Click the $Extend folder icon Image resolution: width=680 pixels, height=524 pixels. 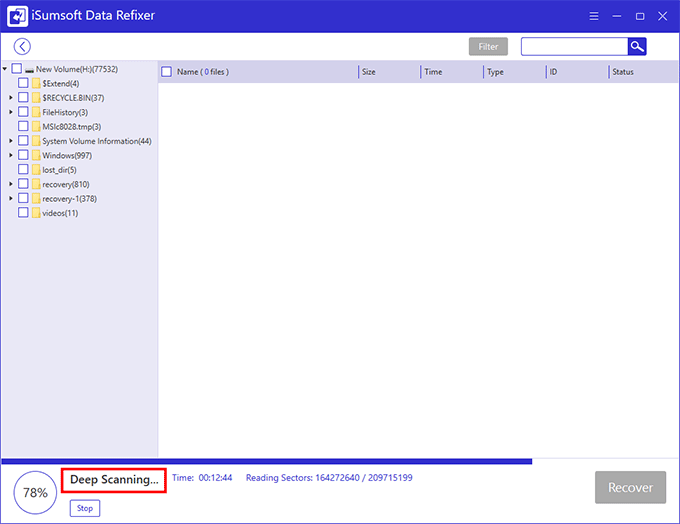coord(36,83)
